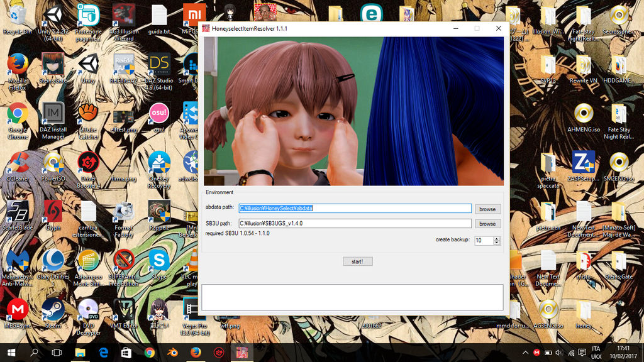Select the VMT Editor shortcut

click(x=124, y=314)
